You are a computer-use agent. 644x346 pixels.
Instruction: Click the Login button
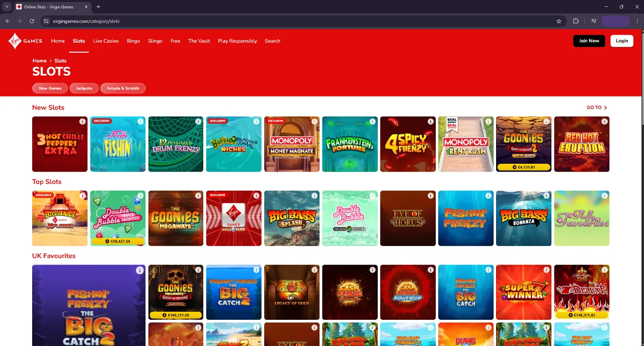click(x=621, y=41)
